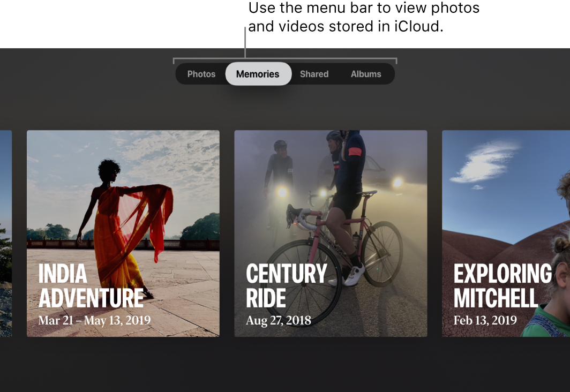Click the Mar 21 – May 13, 2019 date

[94, 321]
